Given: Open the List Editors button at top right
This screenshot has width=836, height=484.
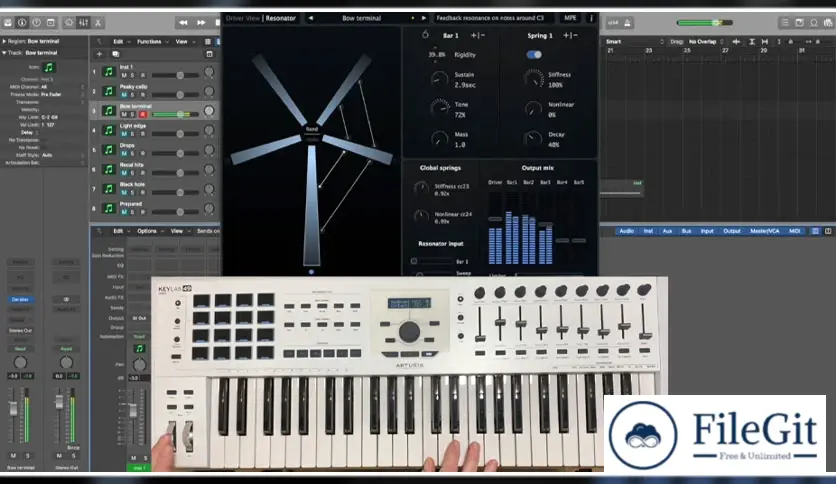Looking at the screenshot, I should click(785, 22).
